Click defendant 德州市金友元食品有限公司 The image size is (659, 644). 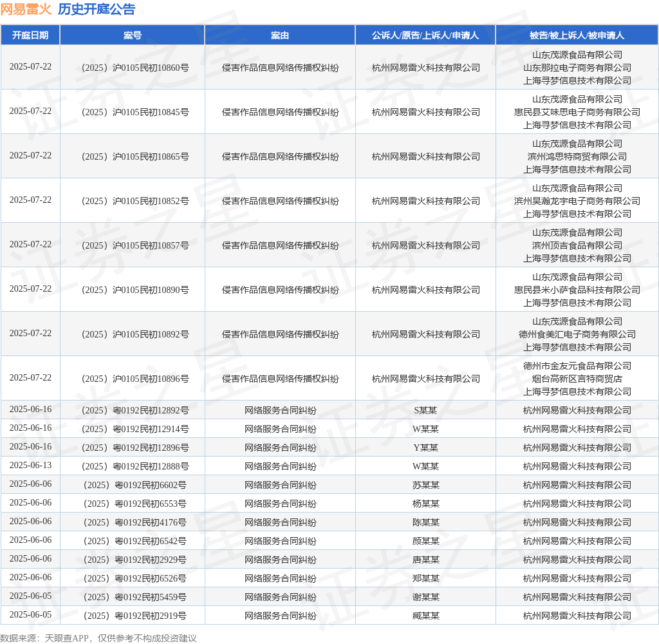577,366
